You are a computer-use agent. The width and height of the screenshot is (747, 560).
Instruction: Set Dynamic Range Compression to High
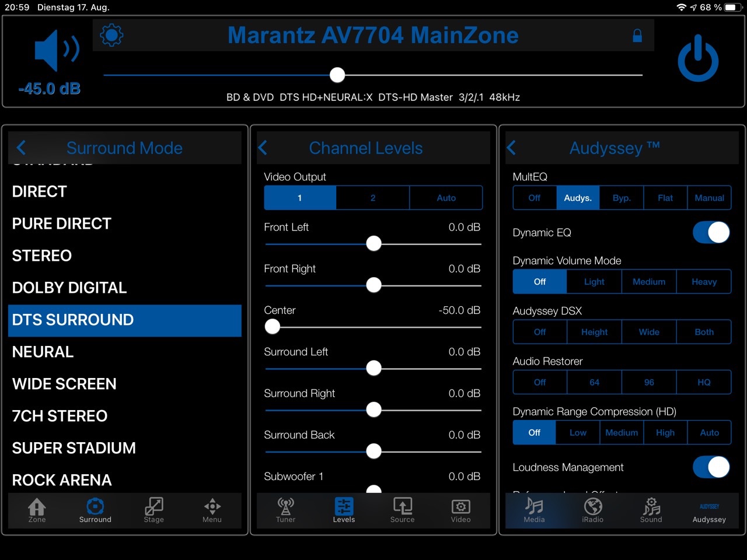click(665, 432)
